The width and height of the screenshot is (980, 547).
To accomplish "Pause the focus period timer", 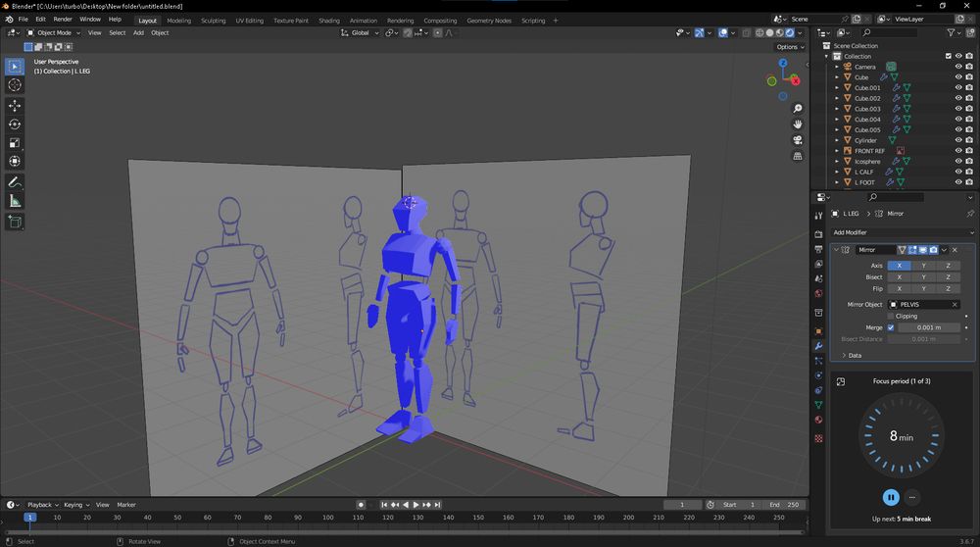I will tap(891, 497).
